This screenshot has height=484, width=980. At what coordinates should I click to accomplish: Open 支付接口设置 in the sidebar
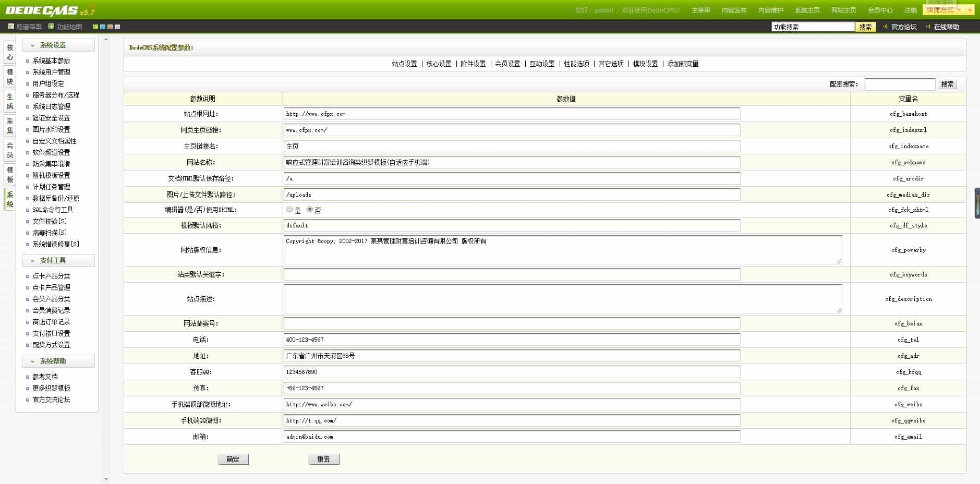coord(51,333)
